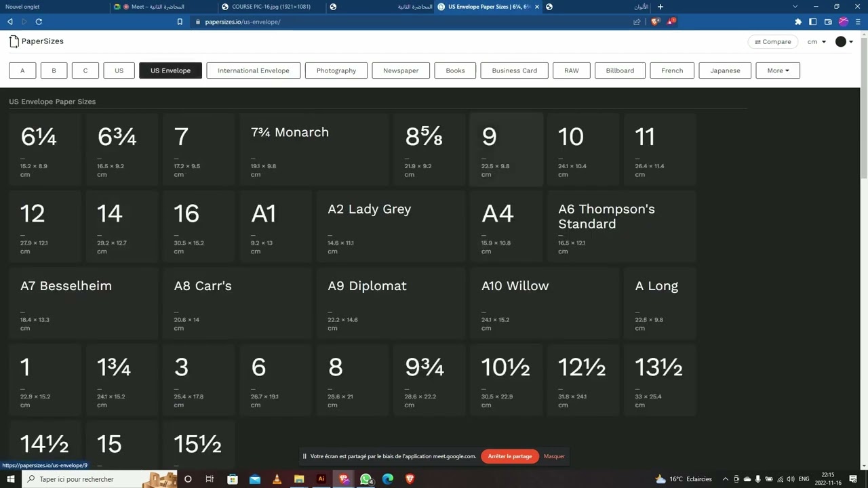The width and height of the screenshot is (868, 488).
Task: Select the RAW category
Action: [x=572, y=70]
